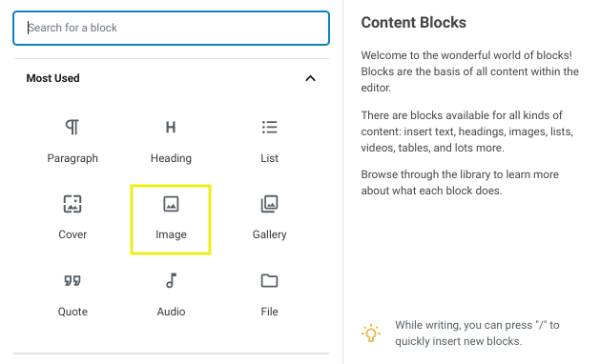
Task: Insert a List block via bullets icon
Action: (x=269, y=127)
